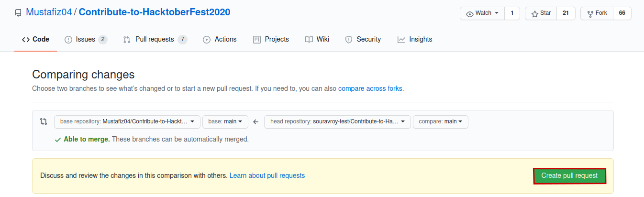Click the compare arrows icon beside base repository
The width and height of the screenshot is (644, 197).
(x=44, y=121)
